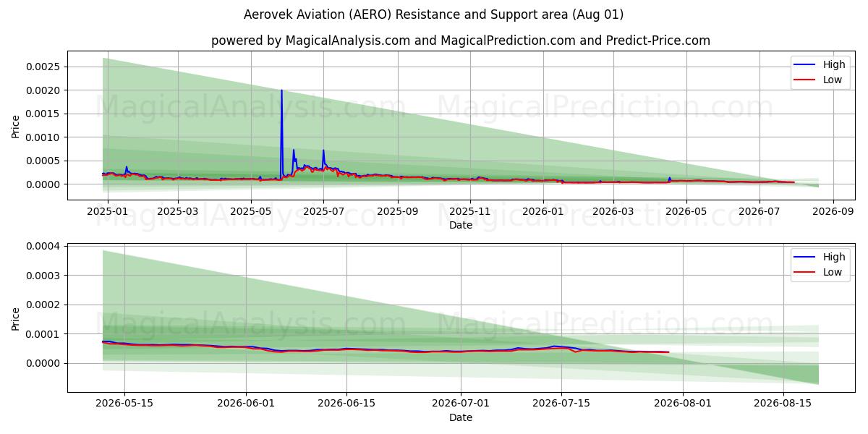This screenshot has width=868, height=434.
Task: Click the 2025-09 x-axis tick label
Action: click(x=397, y=211)
